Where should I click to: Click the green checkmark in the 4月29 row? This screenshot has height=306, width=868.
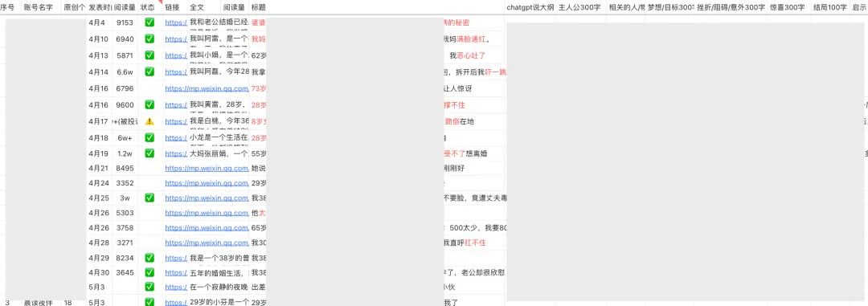[149, 258]
